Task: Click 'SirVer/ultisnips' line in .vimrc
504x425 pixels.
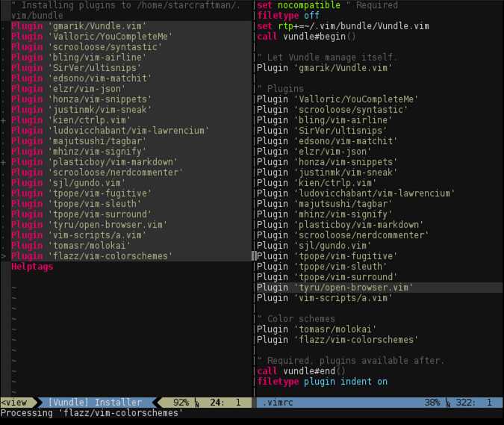Action: (322, 131)
